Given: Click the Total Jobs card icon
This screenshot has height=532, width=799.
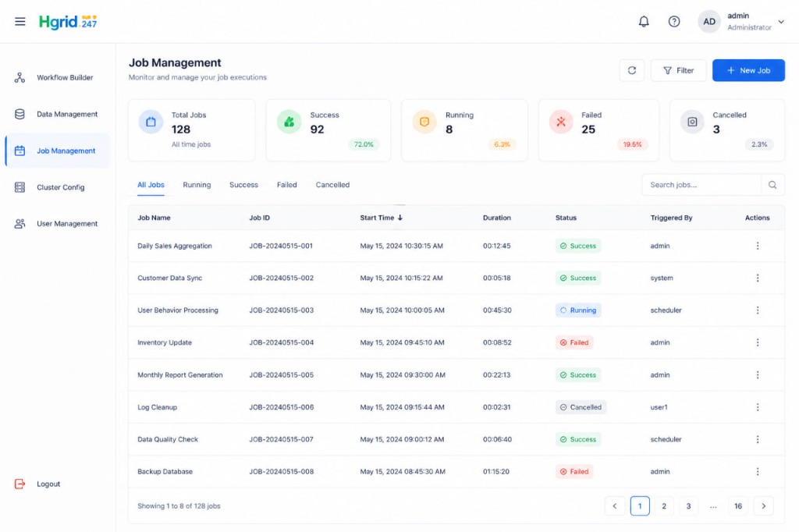Looking at the screenshot, I should 151,122.
